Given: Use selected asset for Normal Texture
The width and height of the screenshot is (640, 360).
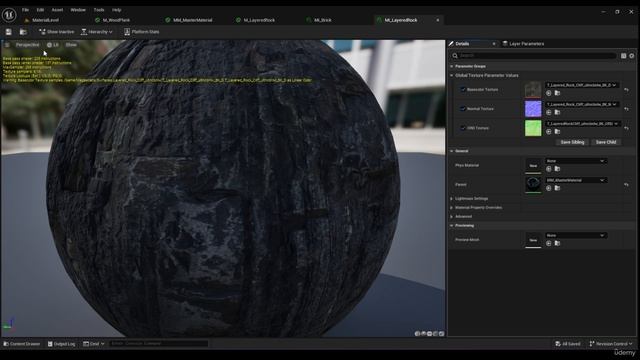Looking at the screenshot, I should coord(549,112).
